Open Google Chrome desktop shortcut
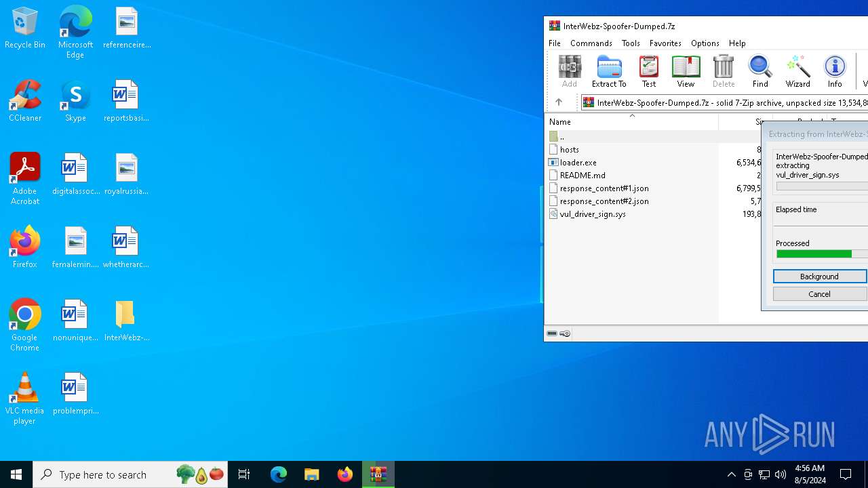The width and height of the screenshot is (868, 488). (x=25, y=325)
